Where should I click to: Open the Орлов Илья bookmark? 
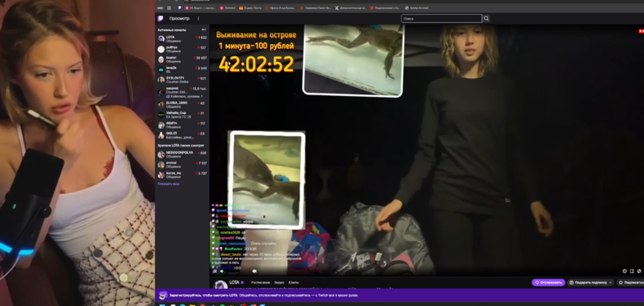(280, 8)
